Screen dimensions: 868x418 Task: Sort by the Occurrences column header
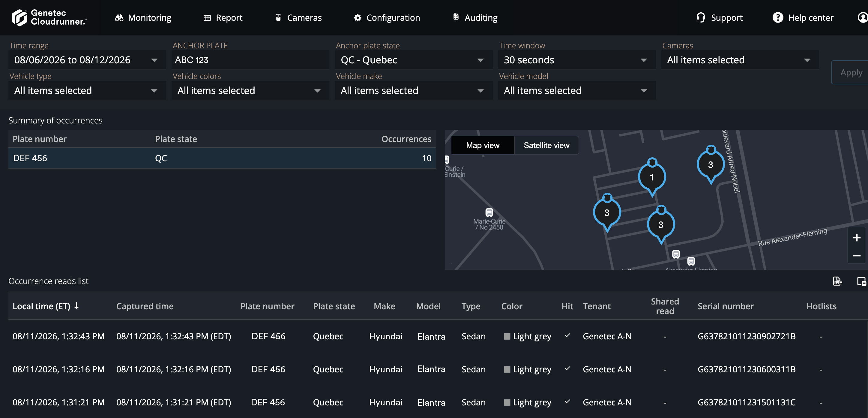pos(406,139)
